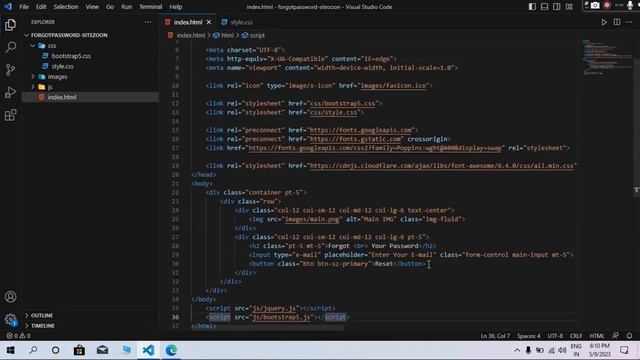Click the code minimap preview

pyautogui.click(x=606, y=57)
